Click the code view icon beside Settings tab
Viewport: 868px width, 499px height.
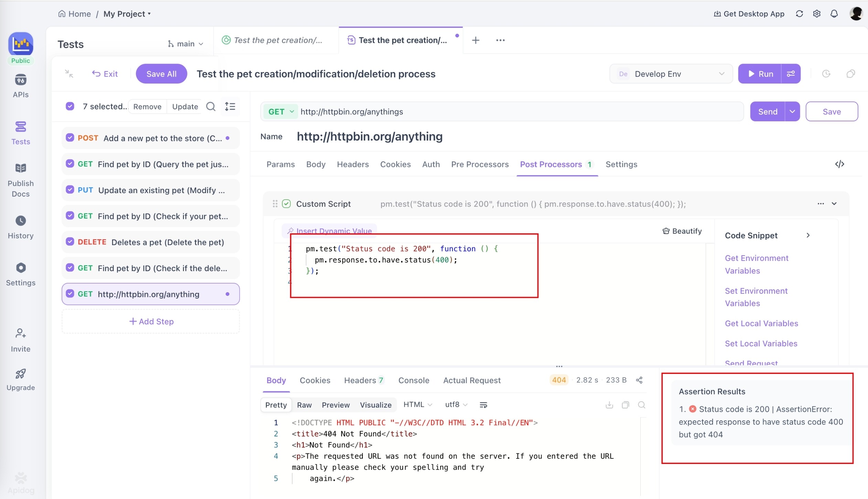pyautogui.click(x=839, y=164)
